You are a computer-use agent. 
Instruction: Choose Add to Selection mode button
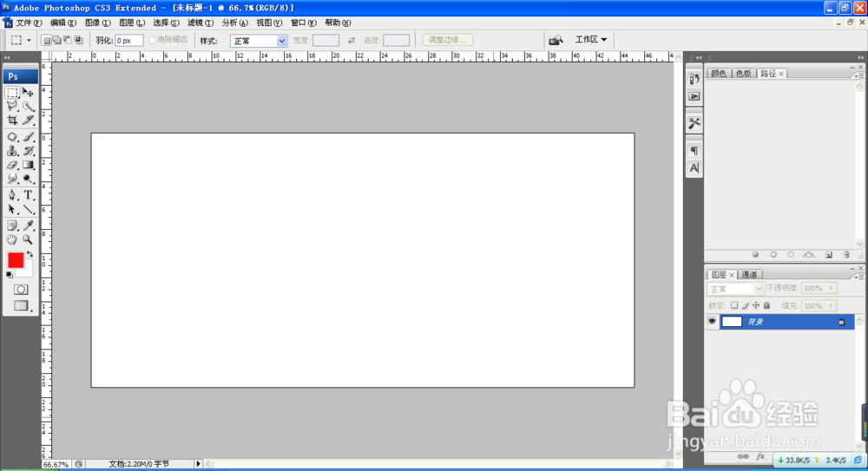[57, 40]
